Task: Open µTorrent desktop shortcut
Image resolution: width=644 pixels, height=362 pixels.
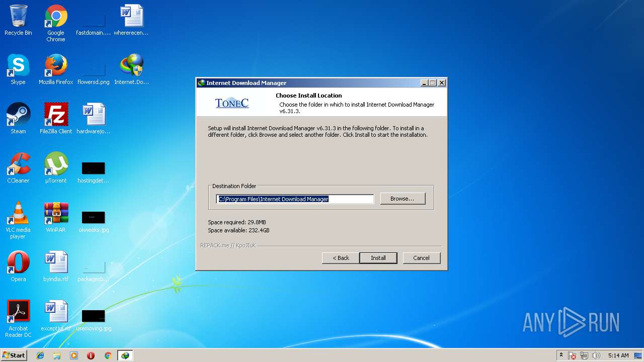Action: click(56, 168)
